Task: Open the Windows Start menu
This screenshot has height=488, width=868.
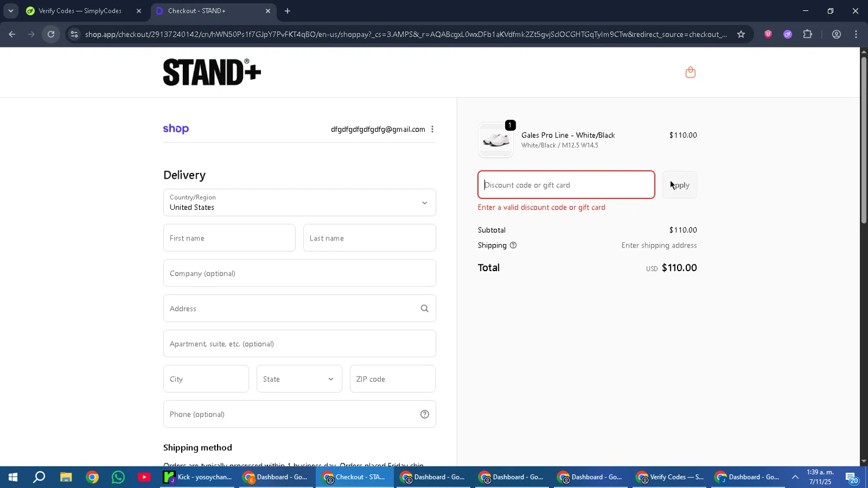Action: 13,478
